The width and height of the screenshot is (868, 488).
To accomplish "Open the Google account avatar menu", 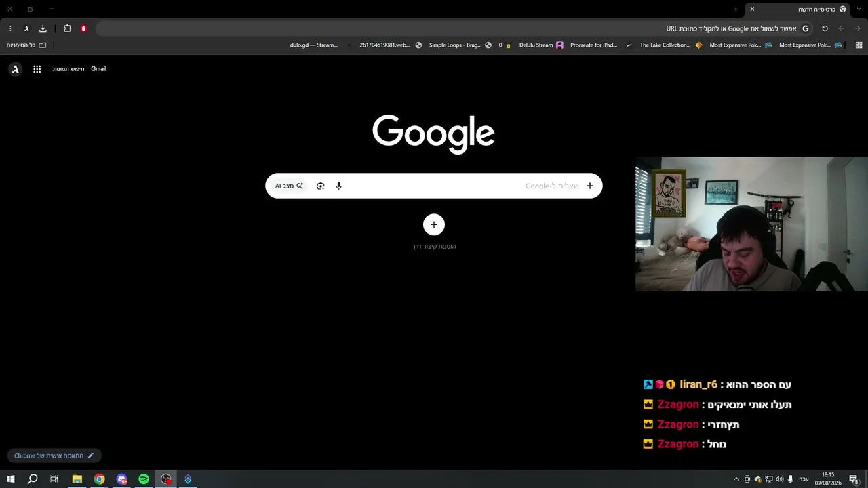I will click(16, 69).
